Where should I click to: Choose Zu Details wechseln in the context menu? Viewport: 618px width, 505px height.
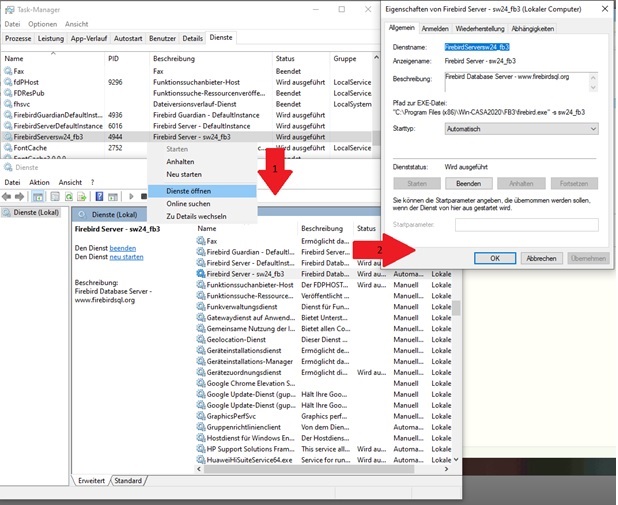[x=202, y=216]
